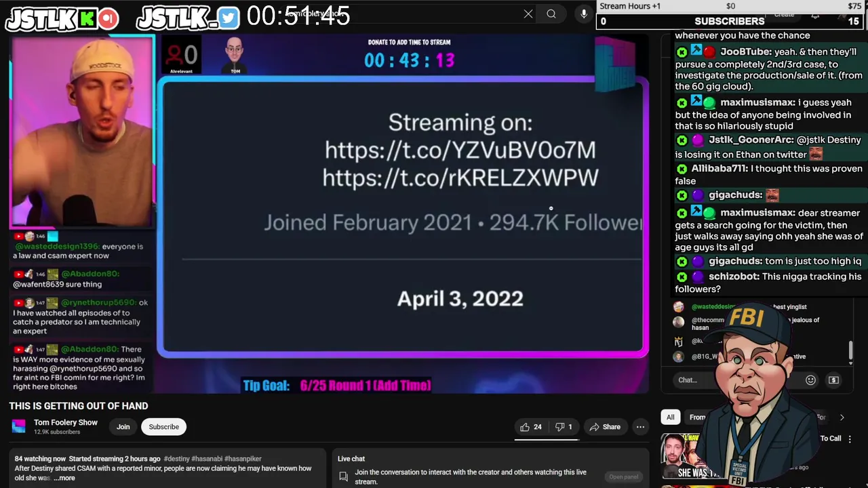The image size is (868, 488).
Task: Click avatar of @thecomm chat message
Action: 678,323
